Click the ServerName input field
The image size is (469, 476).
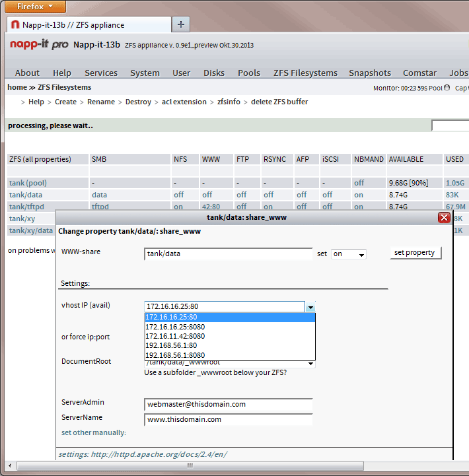coord(229,419)
